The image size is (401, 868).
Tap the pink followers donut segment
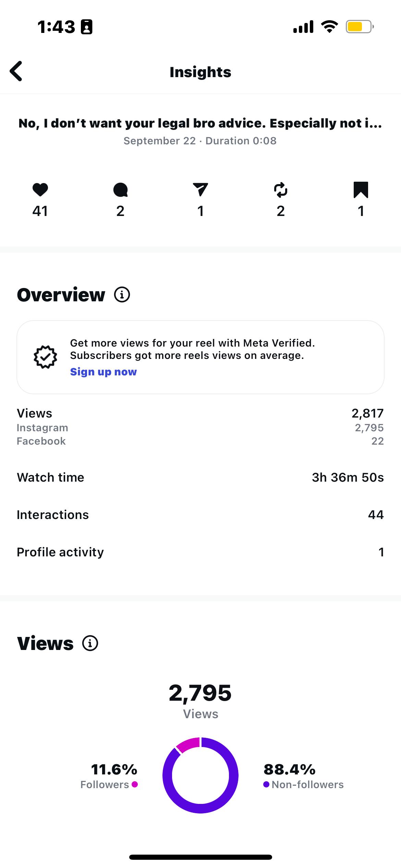(189, 745)
